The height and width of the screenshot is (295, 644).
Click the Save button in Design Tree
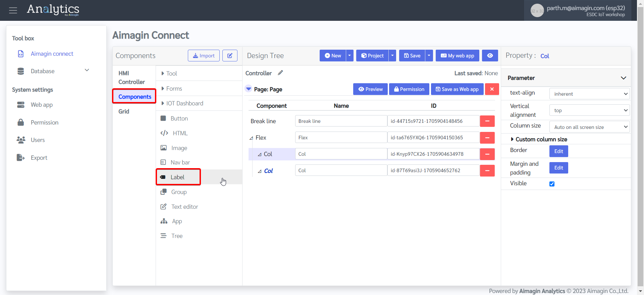click(412, 56)
